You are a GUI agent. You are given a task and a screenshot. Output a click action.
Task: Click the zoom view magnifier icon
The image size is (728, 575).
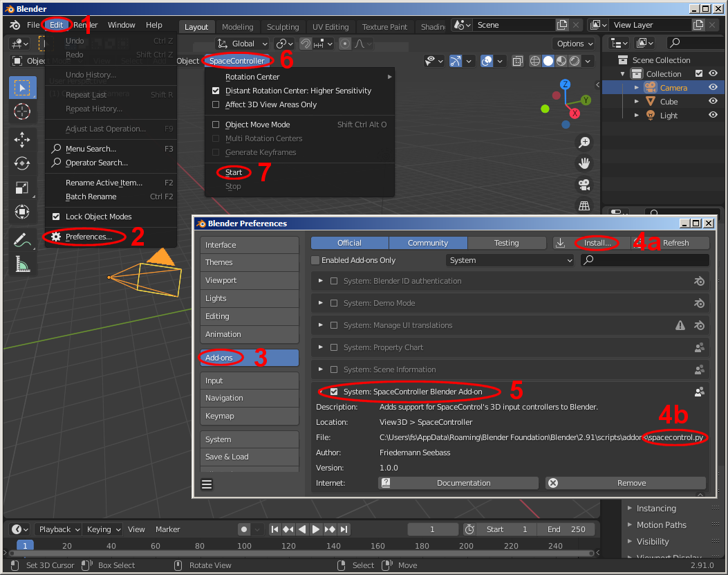[584, 143]
